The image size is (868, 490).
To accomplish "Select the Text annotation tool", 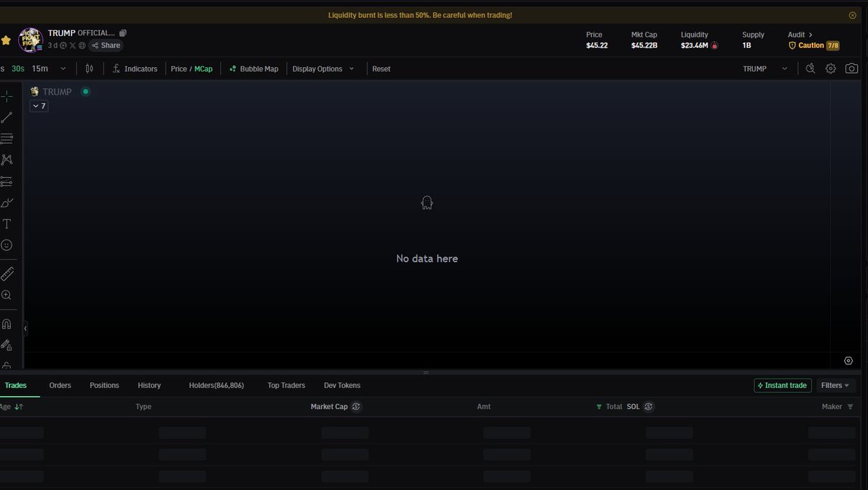I will (x=7, y=224).
